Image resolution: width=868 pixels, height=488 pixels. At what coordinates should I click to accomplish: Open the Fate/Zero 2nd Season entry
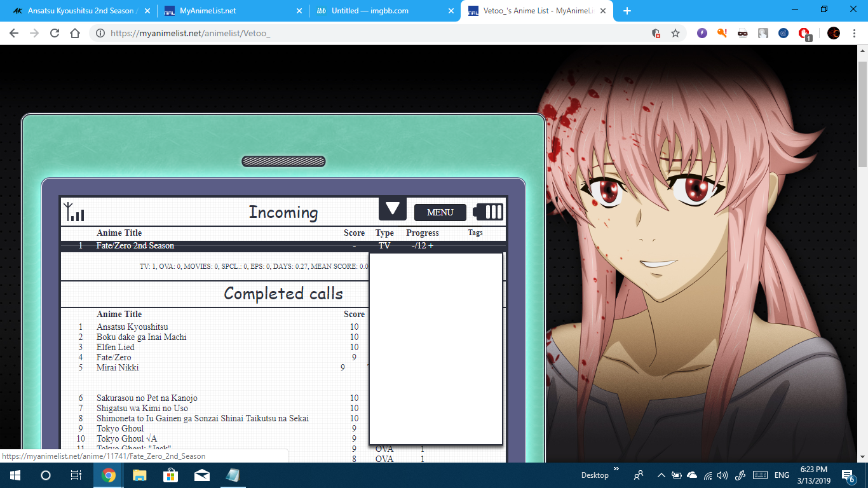135,245
